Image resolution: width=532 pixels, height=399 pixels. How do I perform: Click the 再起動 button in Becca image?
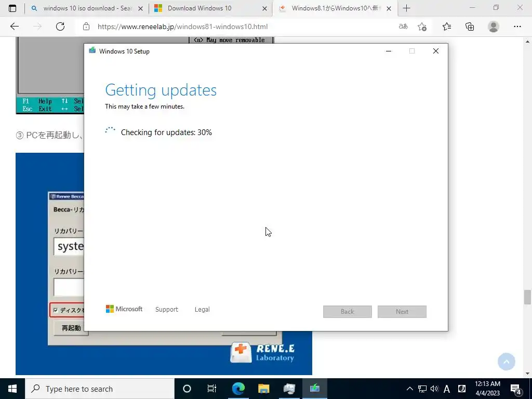(x=71, y=328)
